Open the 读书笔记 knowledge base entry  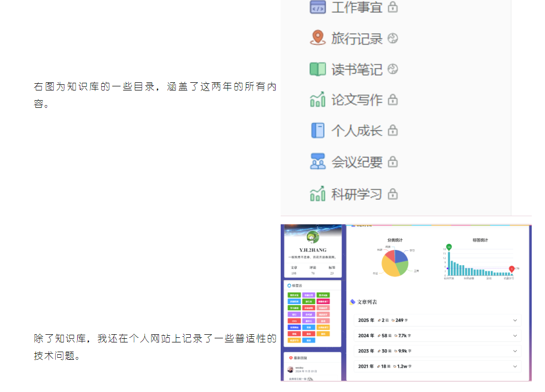356,70
